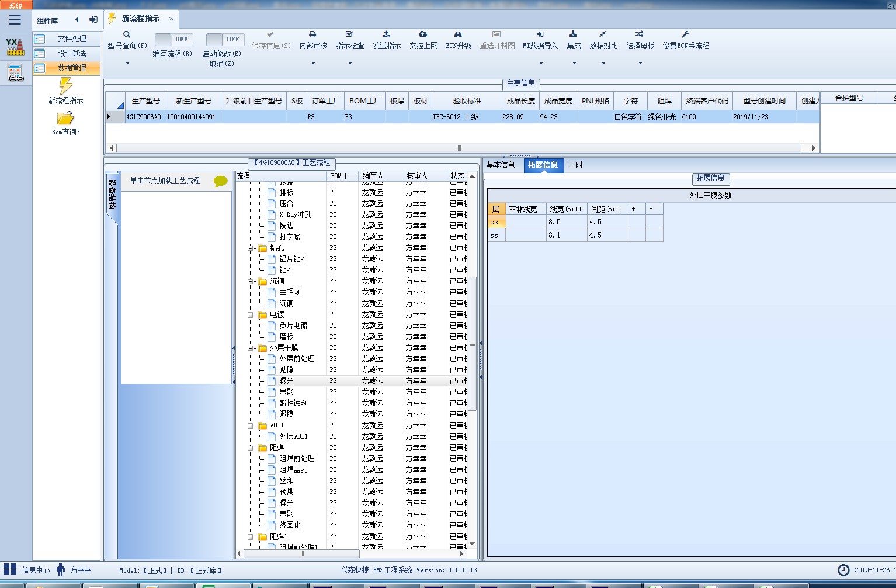Open the 设计算法 menu item

(x=66, y=53)
